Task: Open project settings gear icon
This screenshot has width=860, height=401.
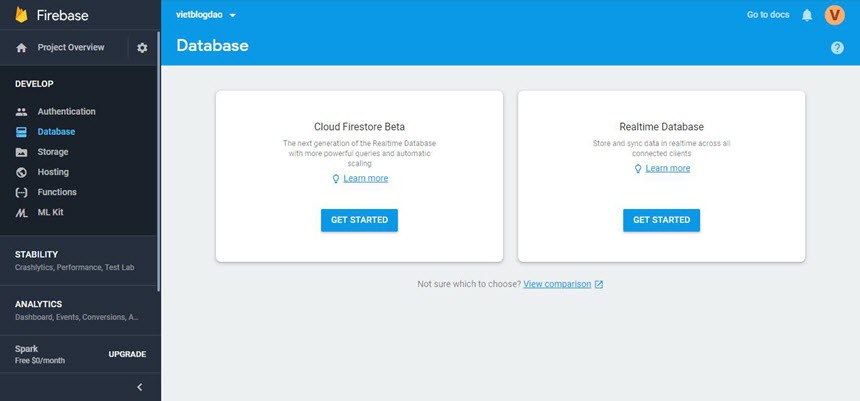Action: (x=142, y=48)
